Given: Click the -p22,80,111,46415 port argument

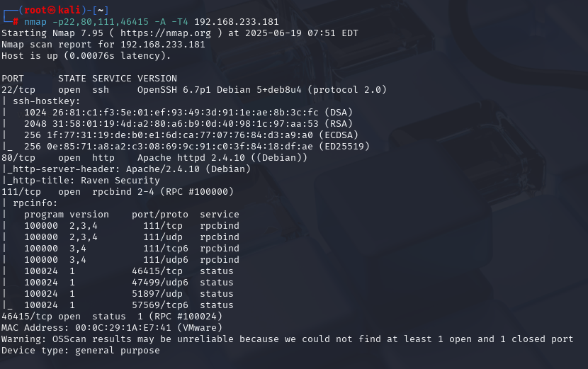Looking at the screenshot, I should (x=101, y=22).
